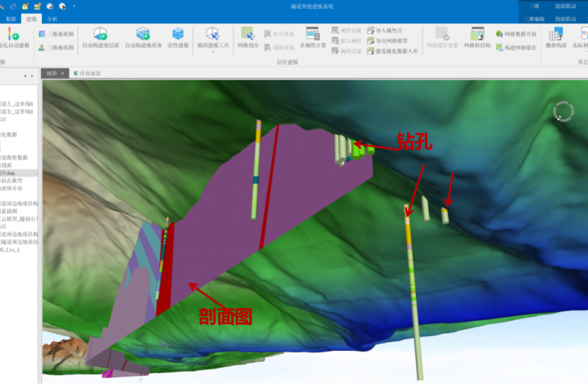Image resolution: width=588 pixels, height=384 pixels.
Task: Open the 二维地质图 tool
Action: pos(58,34)
